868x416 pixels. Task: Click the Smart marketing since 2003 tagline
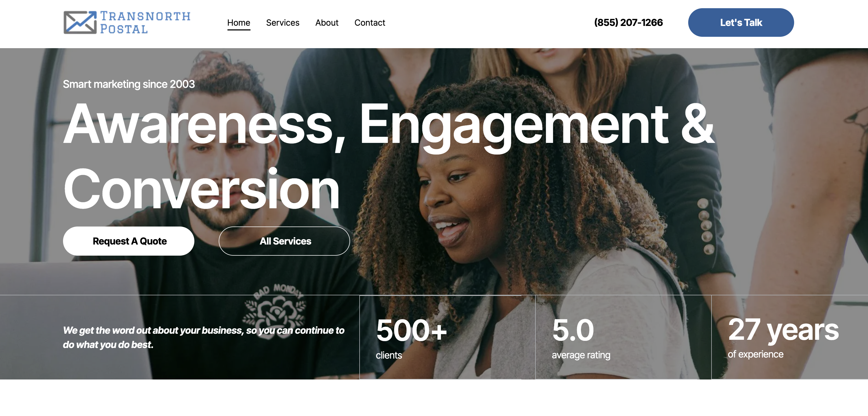pos(129,84)
